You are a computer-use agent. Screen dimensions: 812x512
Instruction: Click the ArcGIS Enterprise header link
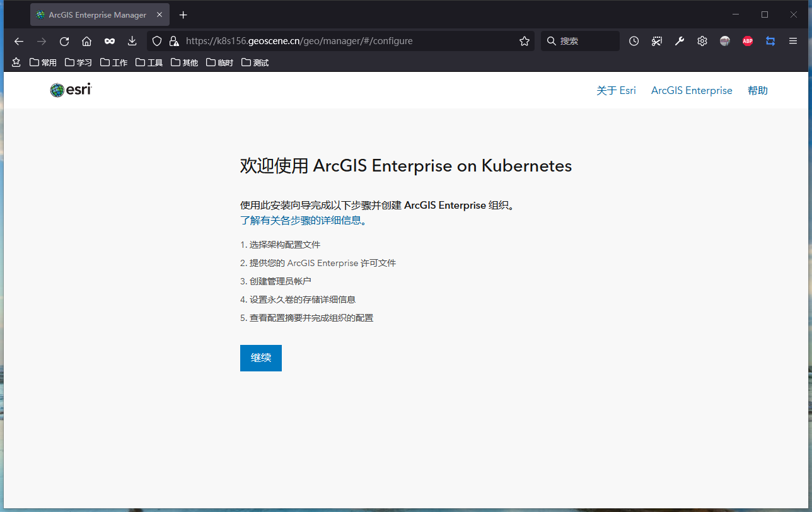click(692, 91)
